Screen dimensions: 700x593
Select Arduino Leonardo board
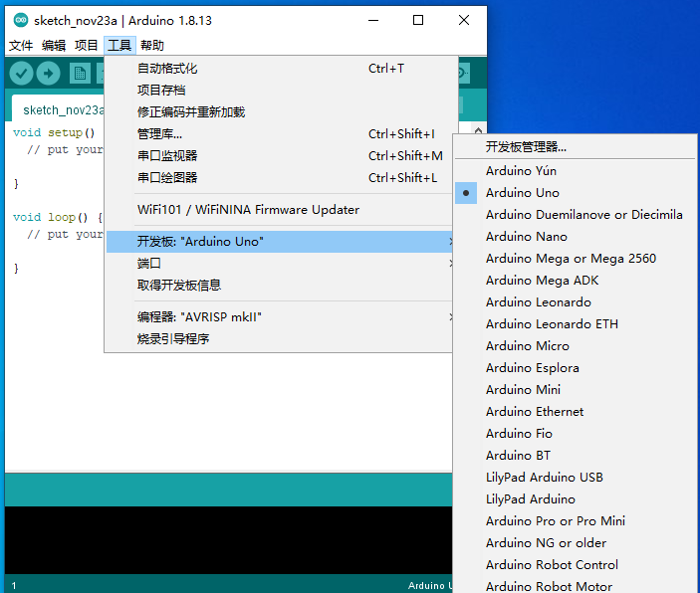575,302
